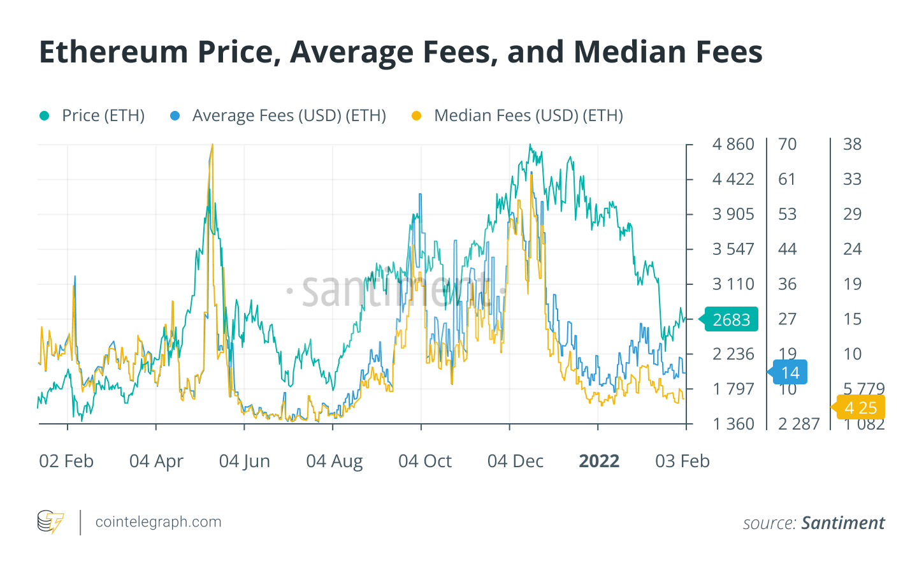Click the 02 Feb start date label

pyautogui.click(x=66, y=461)
